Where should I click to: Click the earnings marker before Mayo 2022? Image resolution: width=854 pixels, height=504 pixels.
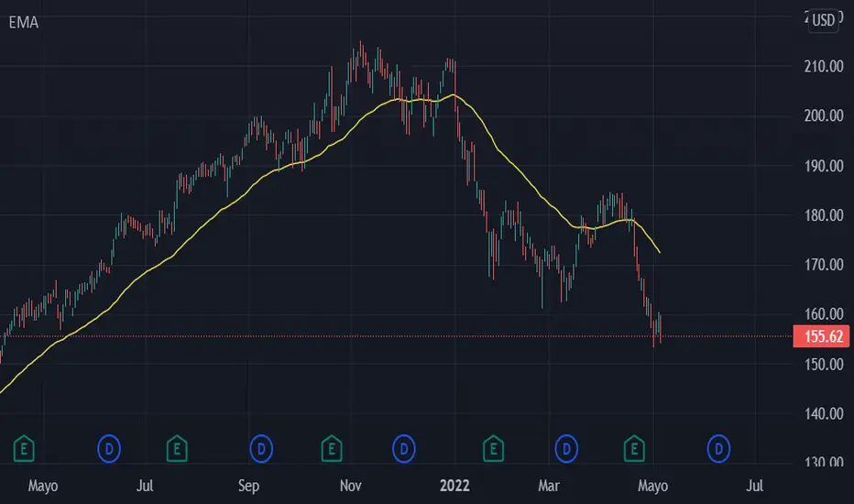click(x=634, y=448)
